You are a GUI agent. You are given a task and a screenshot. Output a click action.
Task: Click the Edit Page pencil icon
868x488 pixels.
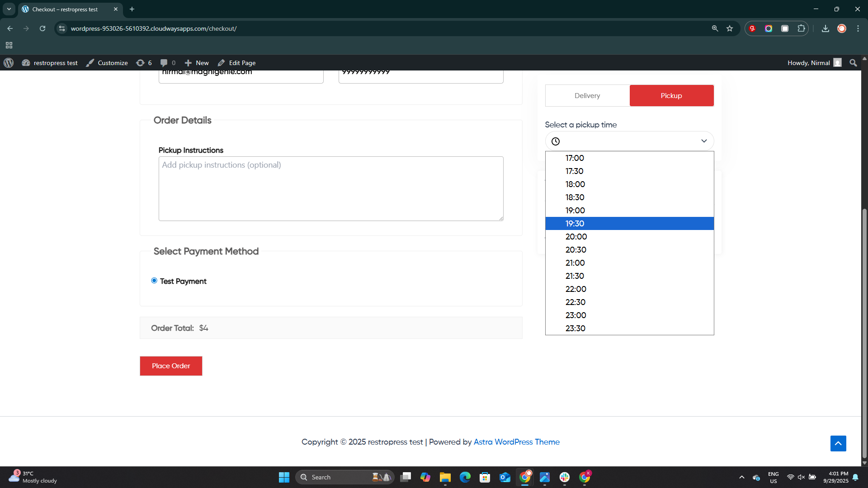(221, 62)
